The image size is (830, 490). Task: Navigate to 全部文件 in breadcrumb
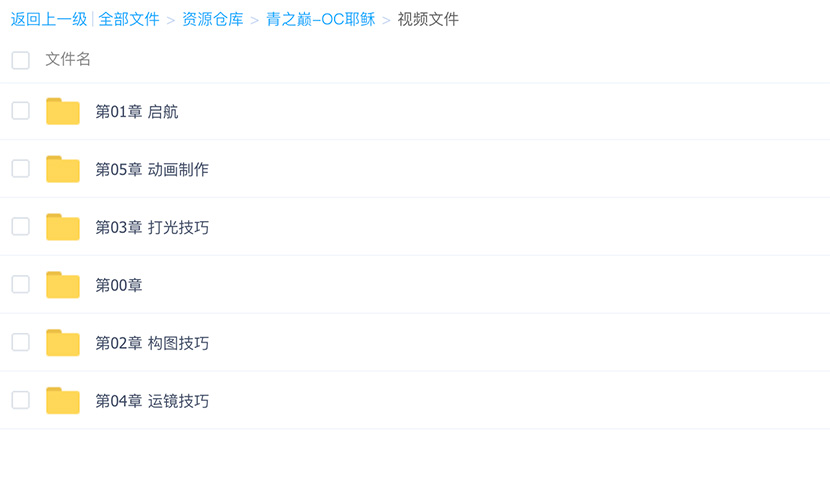129,19
